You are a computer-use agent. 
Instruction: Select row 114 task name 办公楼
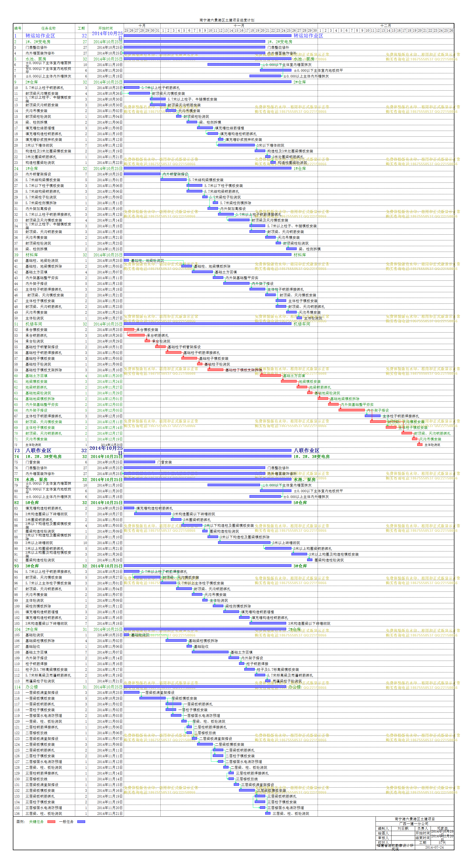32,687
